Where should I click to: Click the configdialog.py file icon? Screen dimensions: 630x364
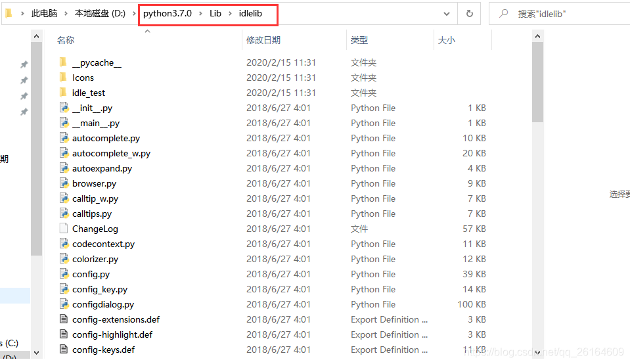coord(64,304)
